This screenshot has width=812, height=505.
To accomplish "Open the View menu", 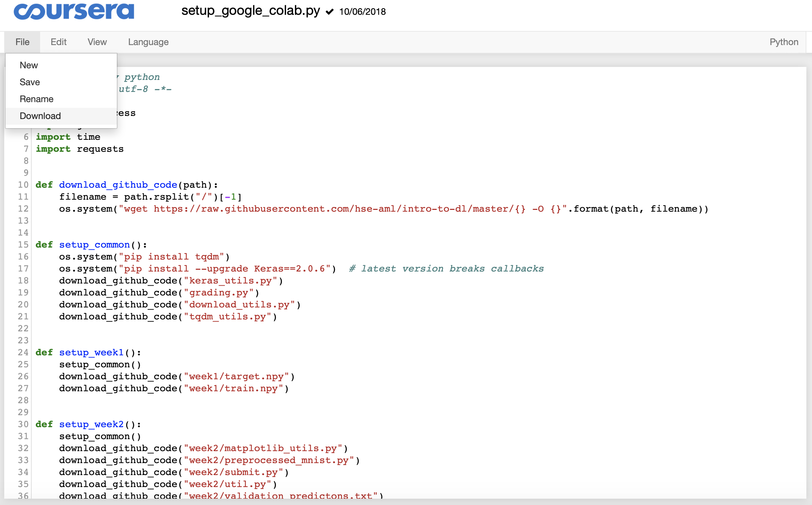I will point(96,42).
